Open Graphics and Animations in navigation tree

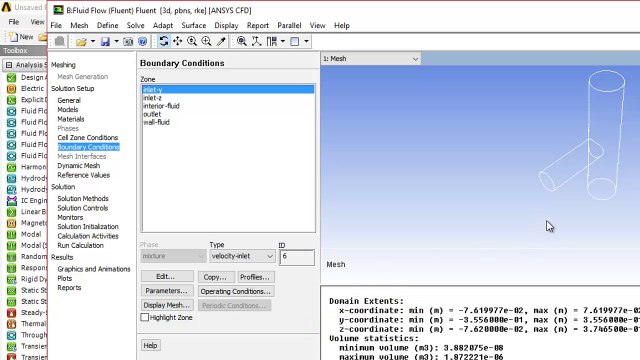(x=94, y=269)
